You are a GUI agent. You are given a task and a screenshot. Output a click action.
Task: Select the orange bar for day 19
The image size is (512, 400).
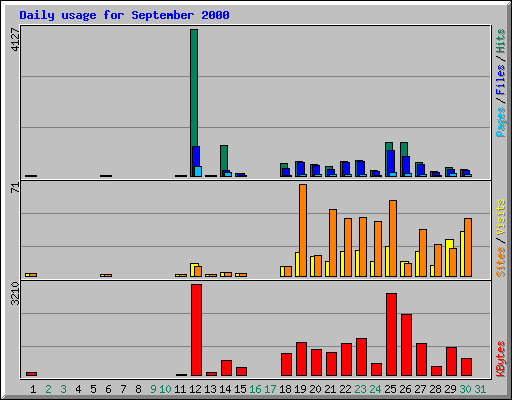303,230
